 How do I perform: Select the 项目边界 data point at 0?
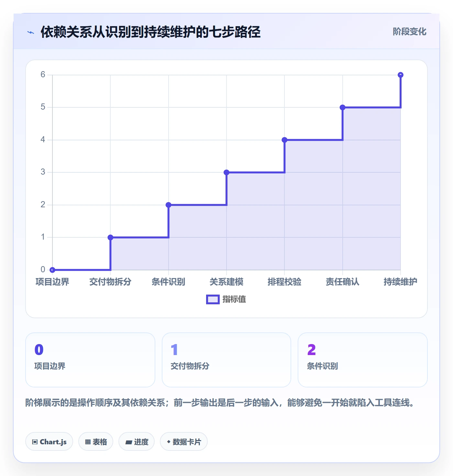[52, 270]
